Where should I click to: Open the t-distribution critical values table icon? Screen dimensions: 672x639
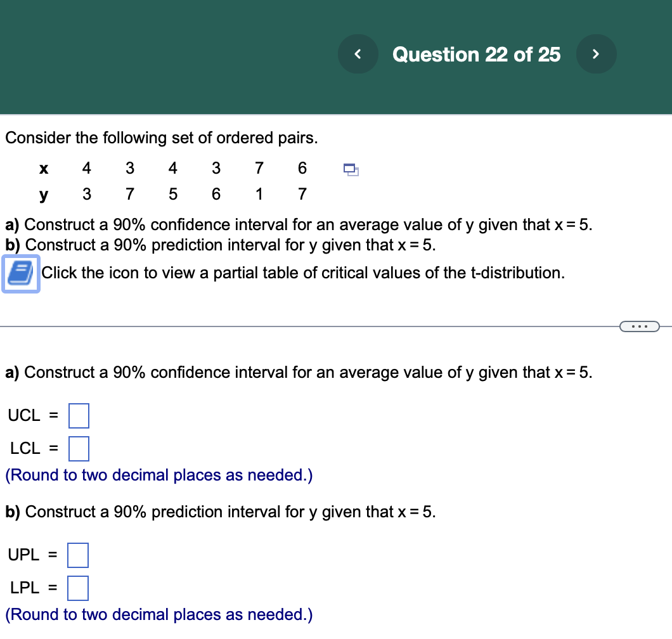coord(20,273)
